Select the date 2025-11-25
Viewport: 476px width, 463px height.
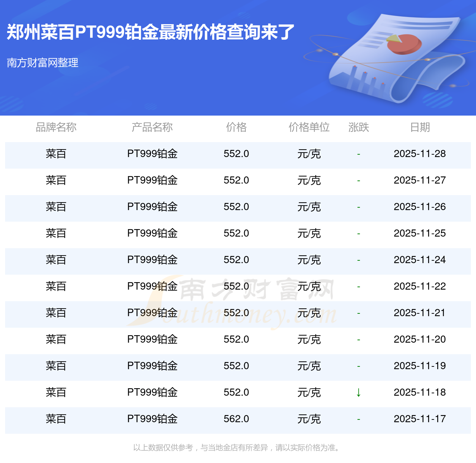click(420, 233)
